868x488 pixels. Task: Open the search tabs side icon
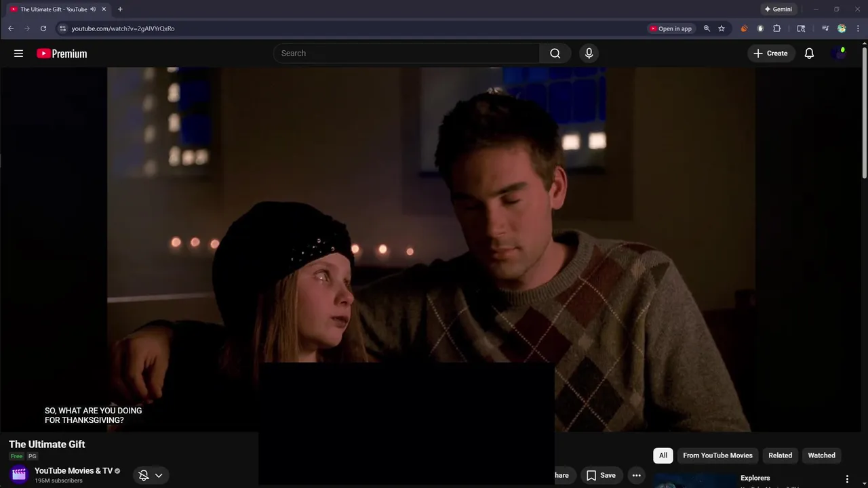801,28
